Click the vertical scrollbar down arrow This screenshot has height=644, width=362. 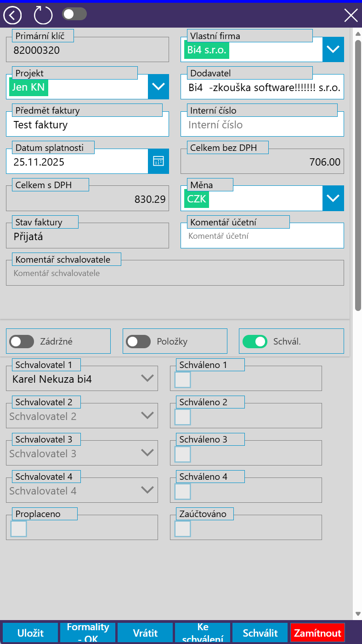358,614
